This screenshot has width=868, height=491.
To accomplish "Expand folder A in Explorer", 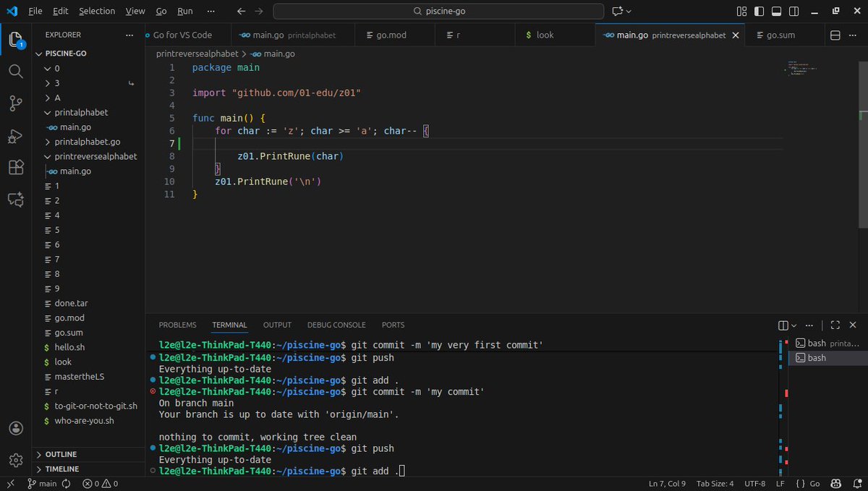I will pyautogui.click(x=48, y=98).
